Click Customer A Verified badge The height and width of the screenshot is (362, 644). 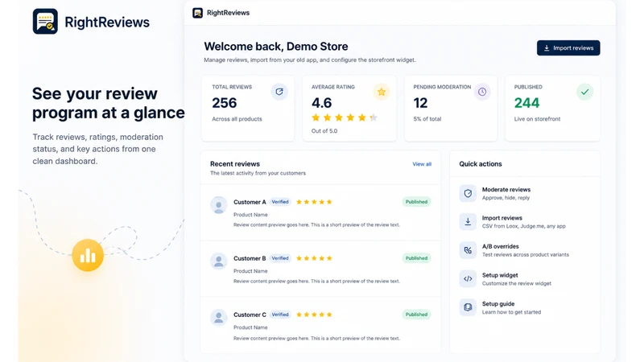click(x=280, y=202)
